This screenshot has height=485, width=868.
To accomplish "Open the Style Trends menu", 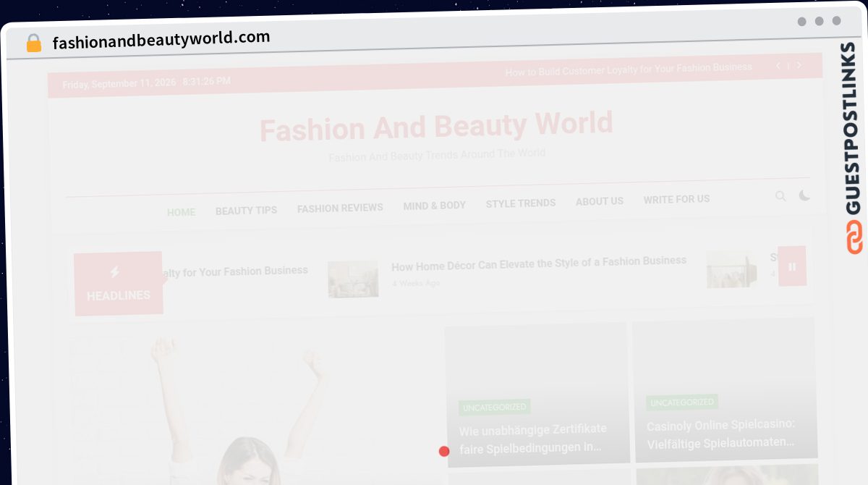I will (521, 203).
